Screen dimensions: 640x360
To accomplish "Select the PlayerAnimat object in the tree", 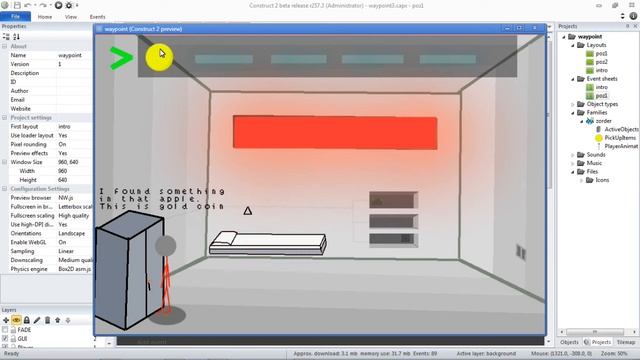I will (621, 146).
